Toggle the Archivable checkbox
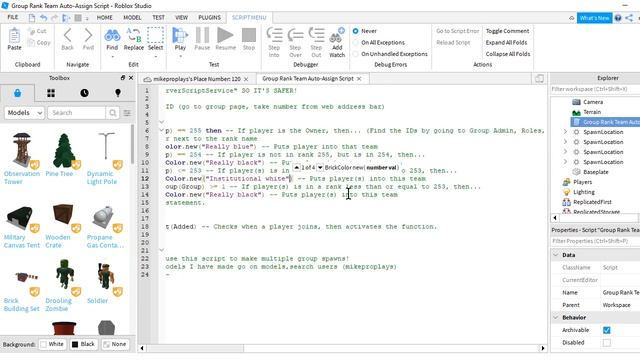The width and height of the screenshot is (640, 360). (607, 330)
